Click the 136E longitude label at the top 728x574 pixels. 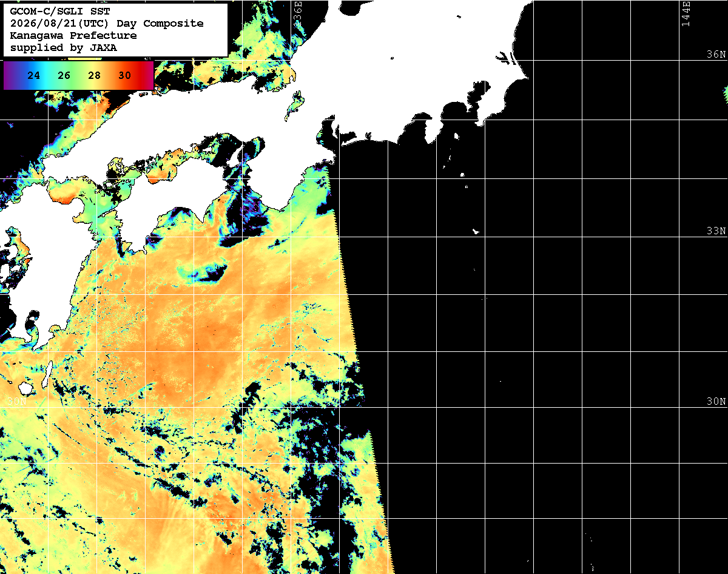[297, 12]
